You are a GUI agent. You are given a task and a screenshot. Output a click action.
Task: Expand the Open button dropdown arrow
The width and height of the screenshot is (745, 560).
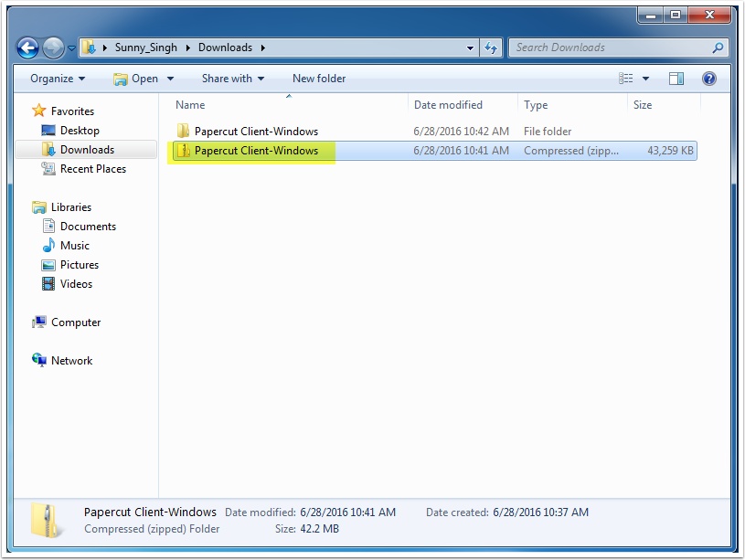click(170, 79)
